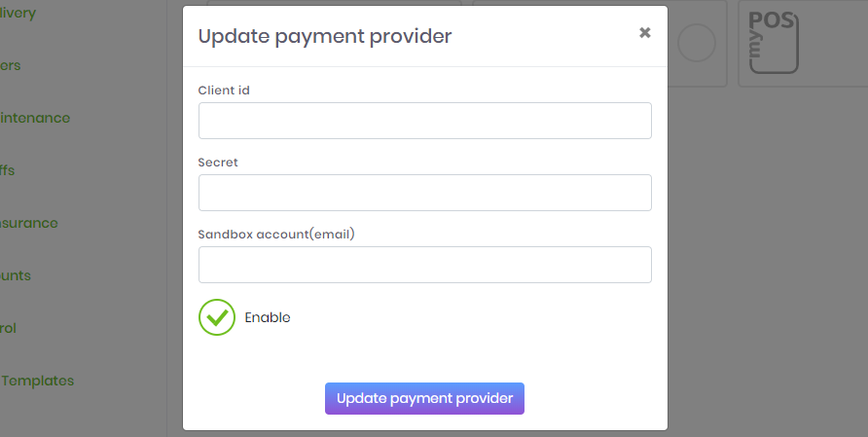Click the Client id field label
Screen dimensions: 868x437
(224, 91)
